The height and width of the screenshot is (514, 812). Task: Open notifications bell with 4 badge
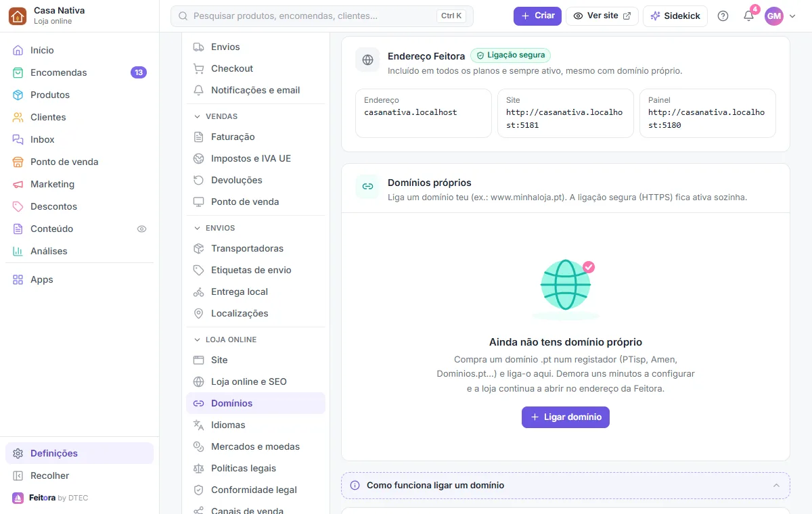(x=749, y=16)
